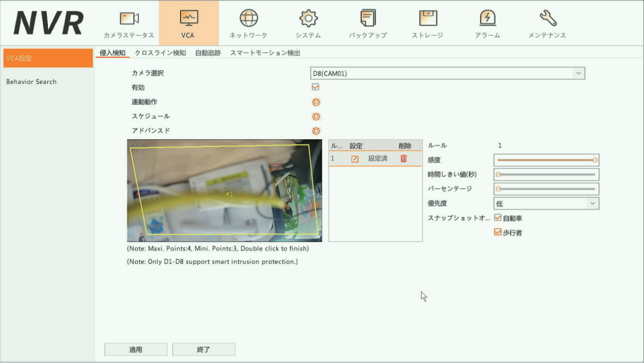Open the メンテナンス wrench icon
This screenshot has height=363, width=644.
click(x=547, y=19)
